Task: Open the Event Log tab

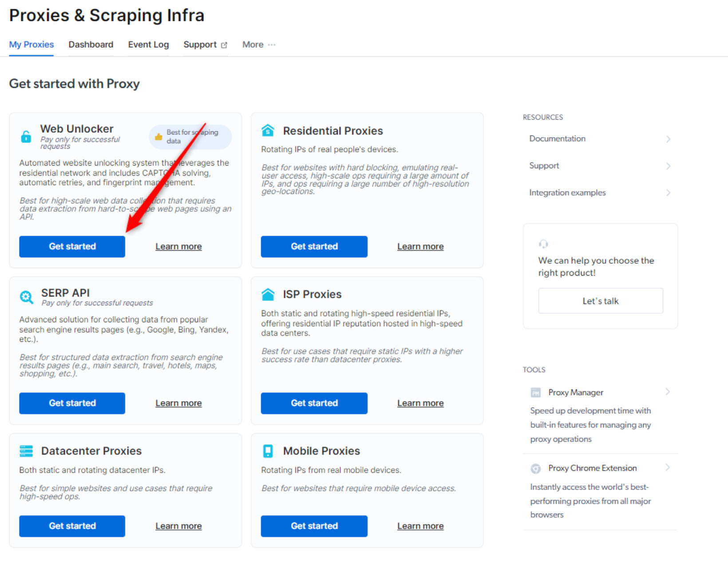Action: coord(148,44)
